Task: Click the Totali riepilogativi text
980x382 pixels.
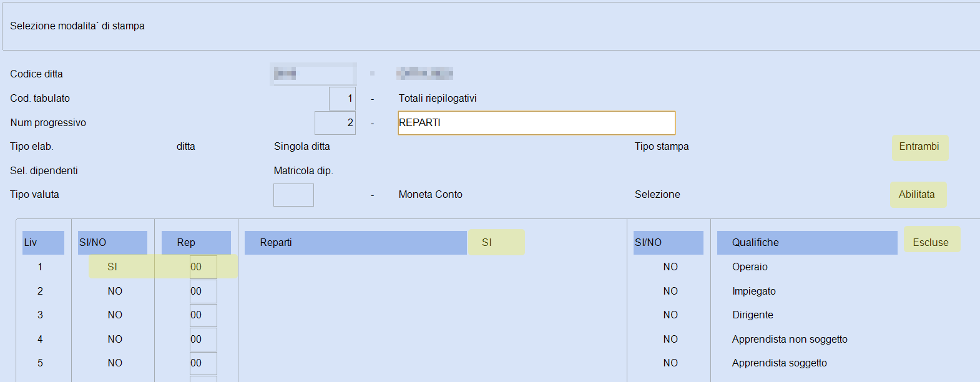Action: coord(438,99)
